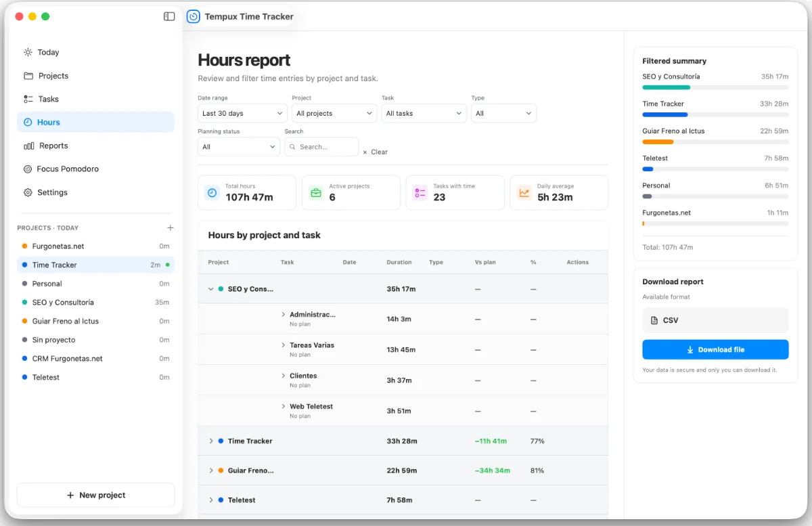Screen dimensions: 812x526
Task: Open Settings in the sidebar
Action: (x=95, y=192)
